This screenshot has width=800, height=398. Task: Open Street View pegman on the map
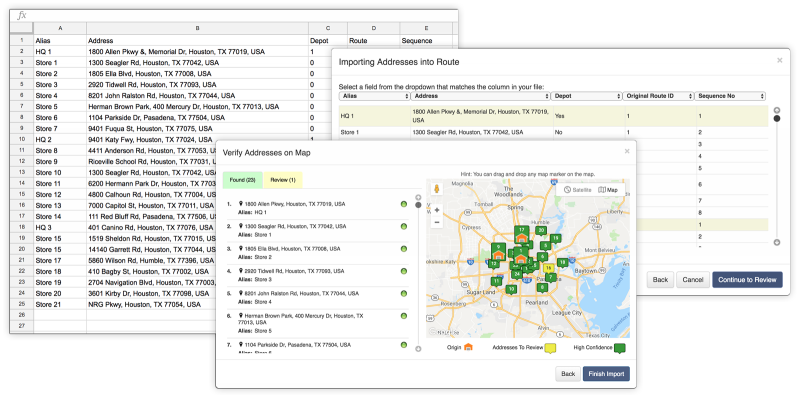click(437, 189)
